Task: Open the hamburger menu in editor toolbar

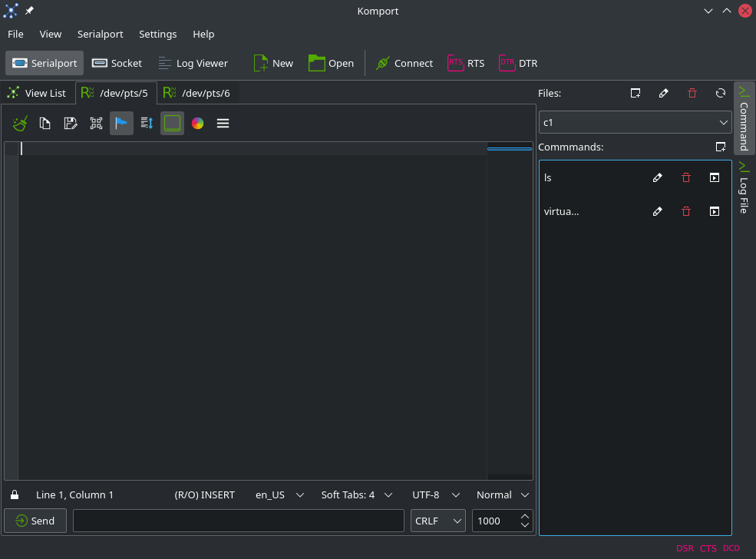Action: pos(223,124)
